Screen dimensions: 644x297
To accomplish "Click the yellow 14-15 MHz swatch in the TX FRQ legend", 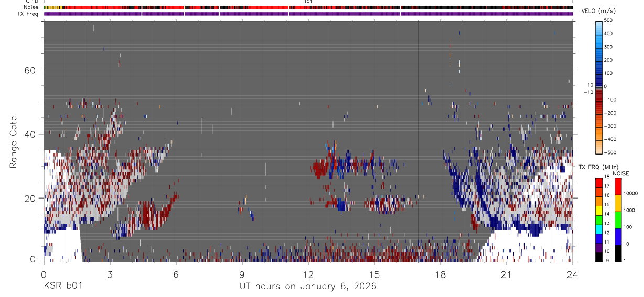I will pyautogui.click(x=599, y=211).
